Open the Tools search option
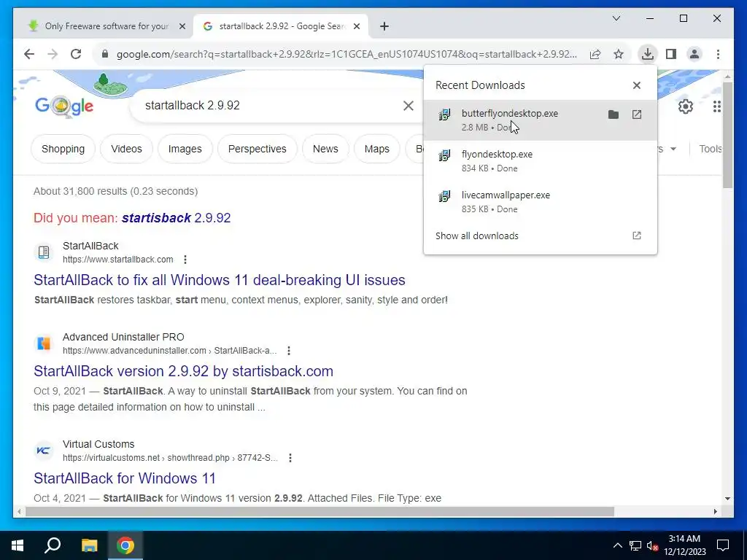Screen dimensions: 747x560 [x=711, y=149]
